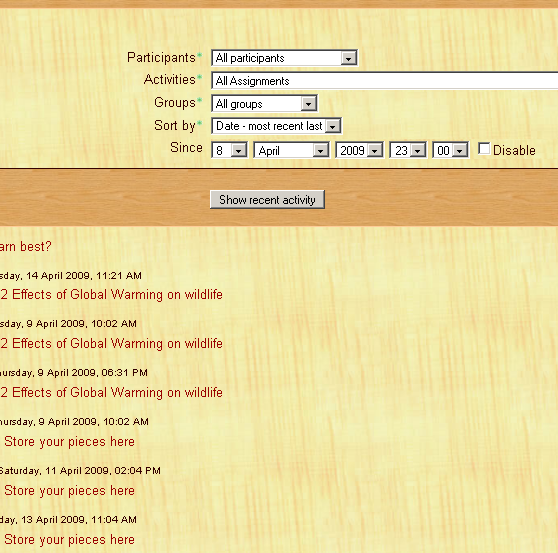The height and width of the screenshot is (553, 558).
Task: Open the April month dropdown
Action: pos(291,150)
